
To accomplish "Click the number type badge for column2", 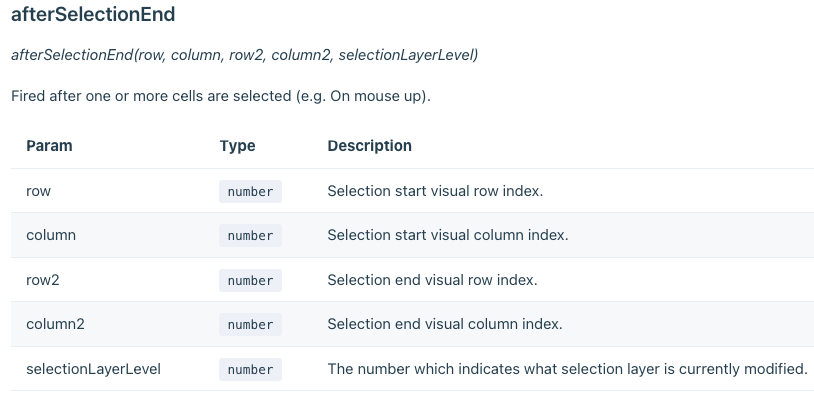I will pyautogui.click(x=250, y=325).
